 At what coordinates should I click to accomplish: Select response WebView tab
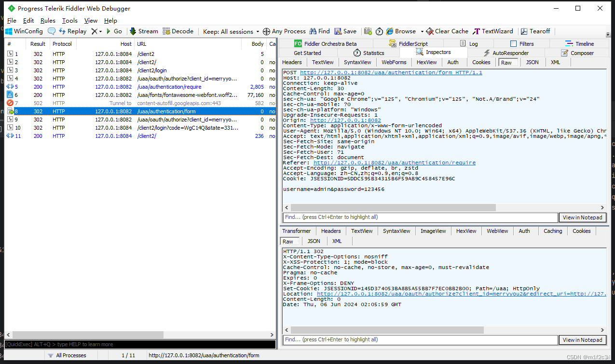coord(497,231)
